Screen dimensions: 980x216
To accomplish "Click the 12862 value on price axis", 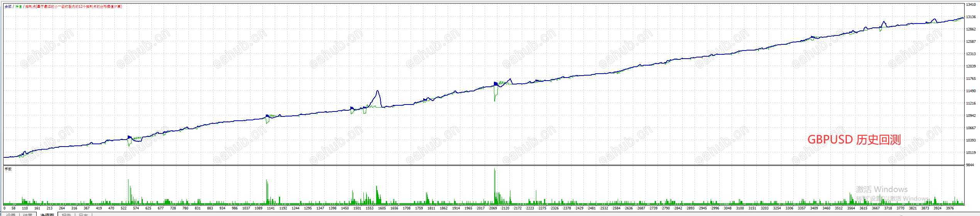I will tap(971, 29).
